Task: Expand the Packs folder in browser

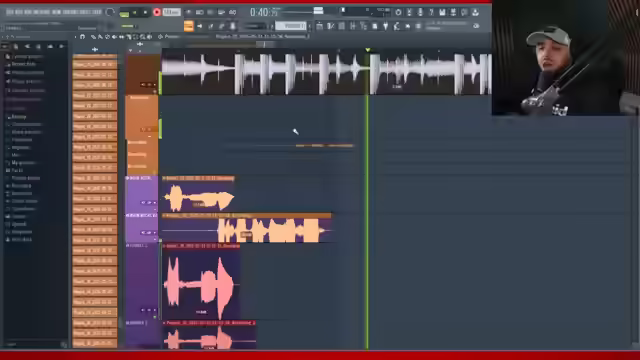Action: point(16,170)
